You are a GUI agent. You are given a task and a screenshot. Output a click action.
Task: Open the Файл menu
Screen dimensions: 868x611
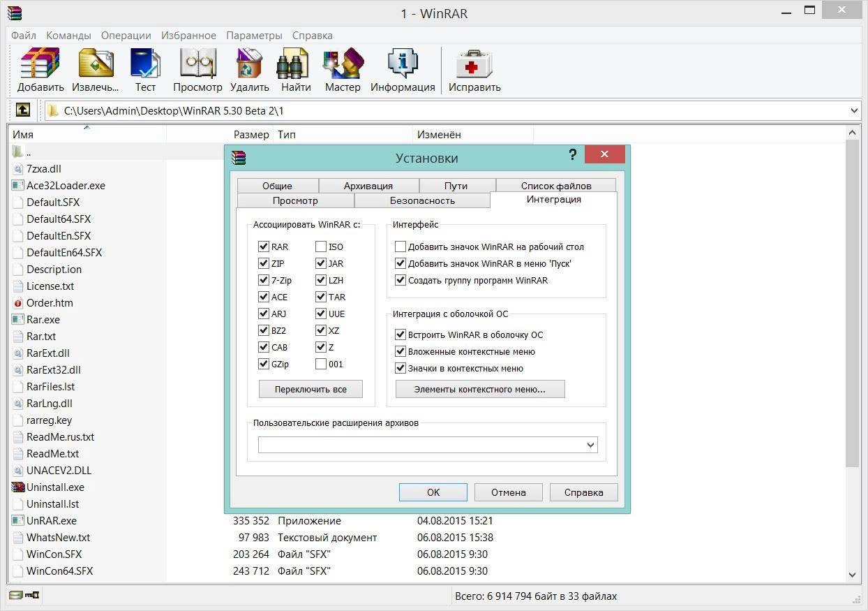24,35
